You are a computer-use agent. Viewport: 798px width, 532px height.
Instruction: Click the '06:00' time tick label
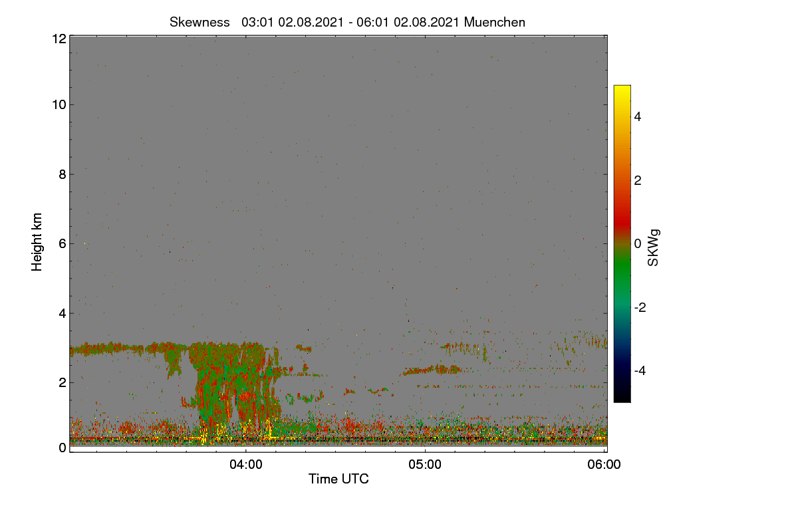point(604,465)
